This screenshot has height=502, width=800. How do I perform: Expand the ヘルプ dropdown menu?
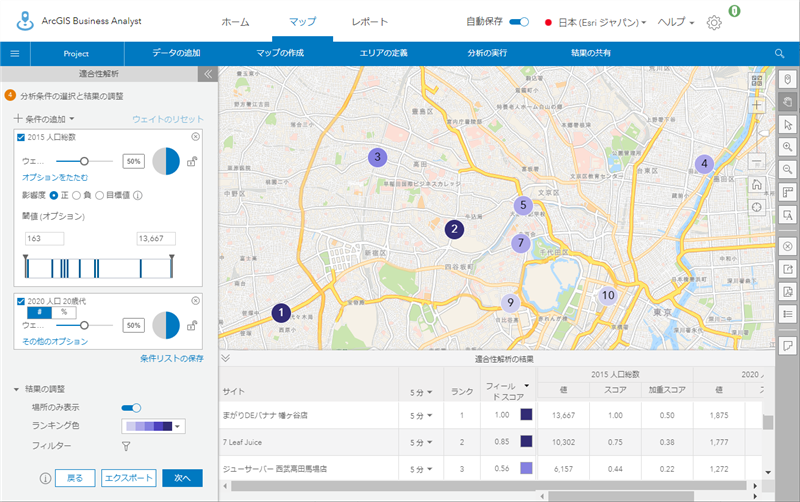pos(677,22)
